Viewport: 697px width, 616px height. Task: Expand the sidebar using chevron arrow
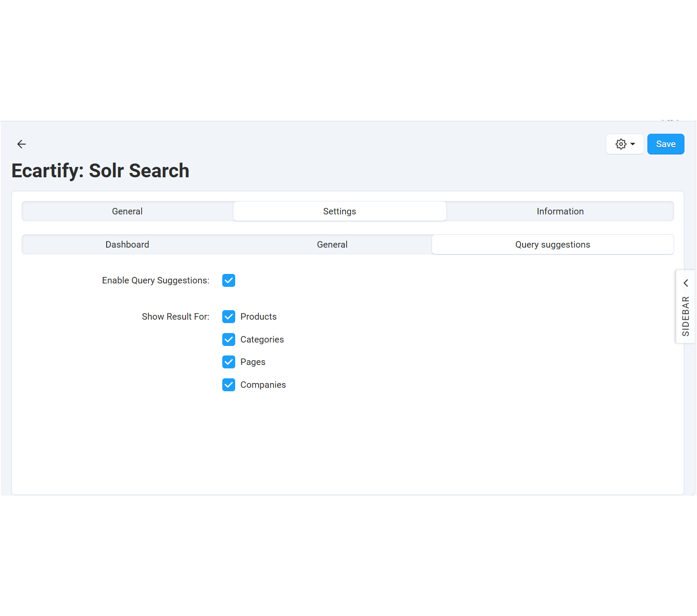tap(685, 283)
